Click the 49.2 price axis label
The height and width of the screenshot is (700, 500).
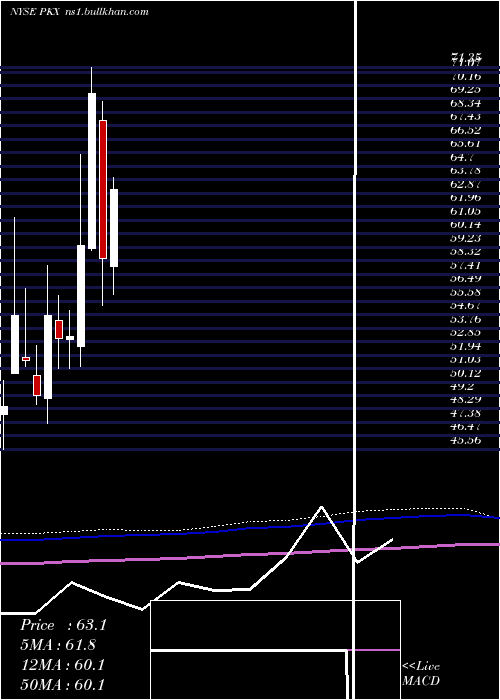462,387
